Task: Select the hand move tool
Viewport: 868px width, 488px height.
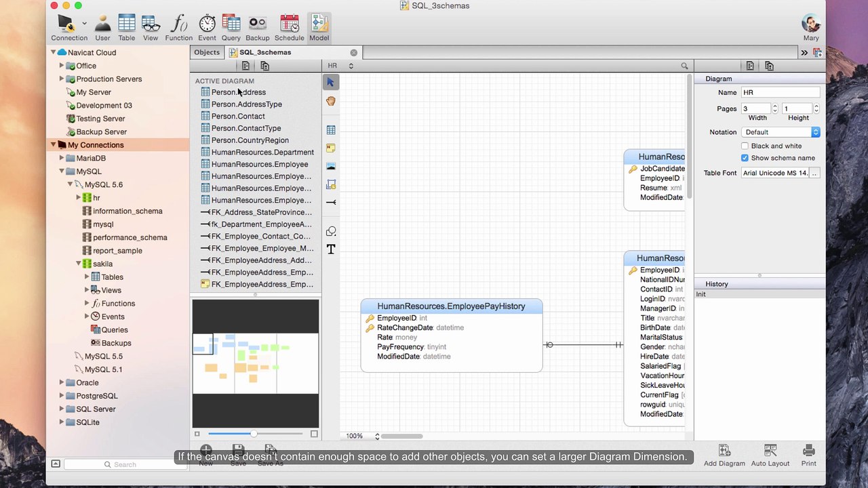Action: coord(331,101)
